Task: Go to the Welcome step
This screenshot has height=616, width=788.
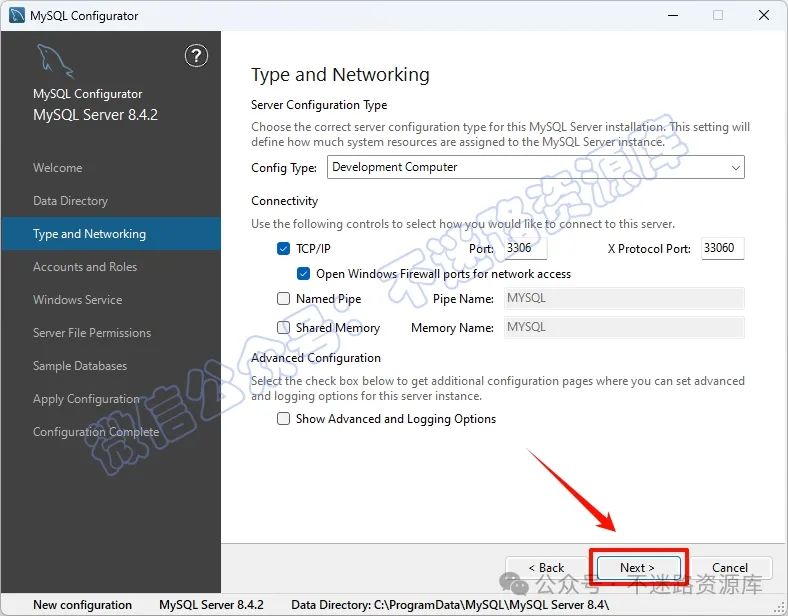Action: coord(58,168)
